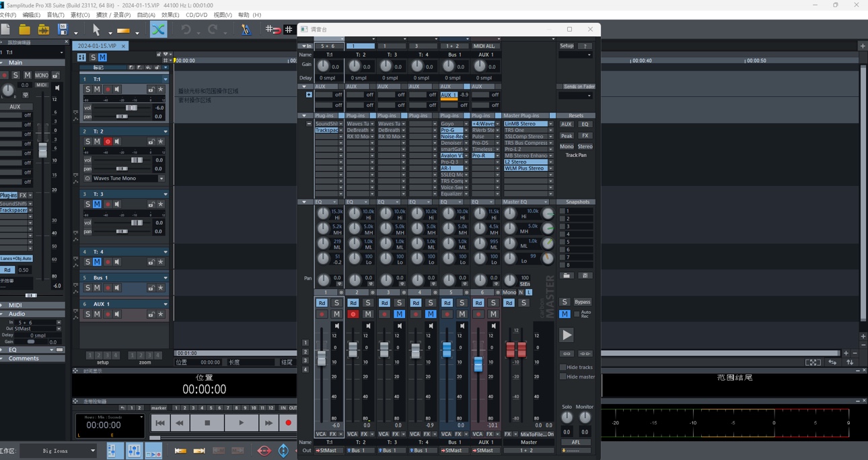Start recording with the red transport record button
The image size is (868, 460).
(288, 423)
